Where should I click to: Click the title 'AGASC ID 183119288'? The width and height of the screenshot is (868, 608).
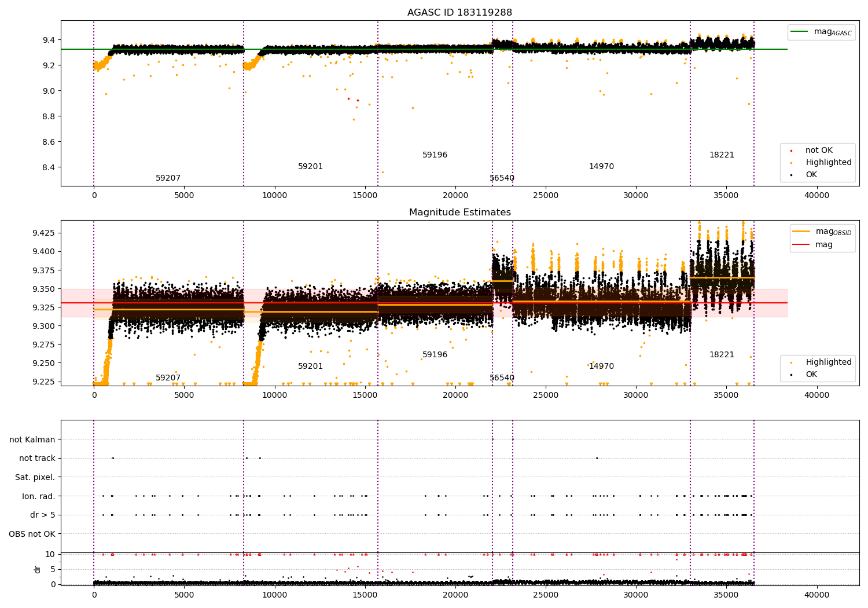[x=459, y=13]
